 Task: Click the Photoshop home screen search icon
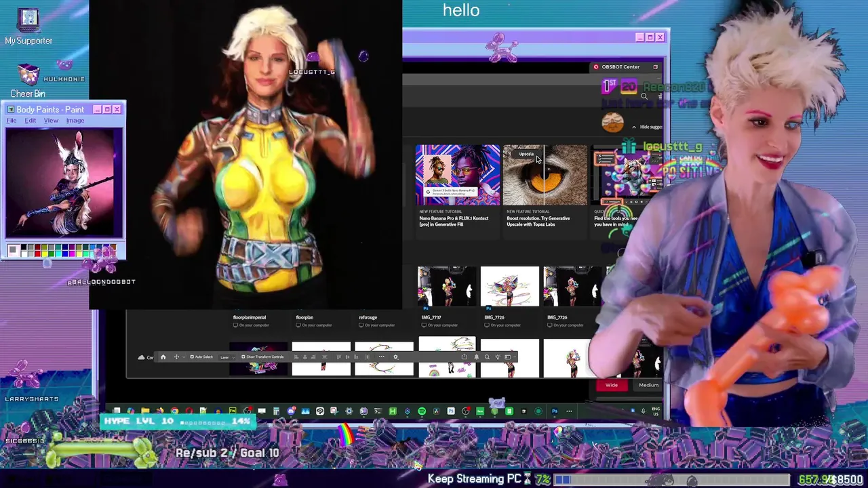pyautogui.click(x=644, y=96)
